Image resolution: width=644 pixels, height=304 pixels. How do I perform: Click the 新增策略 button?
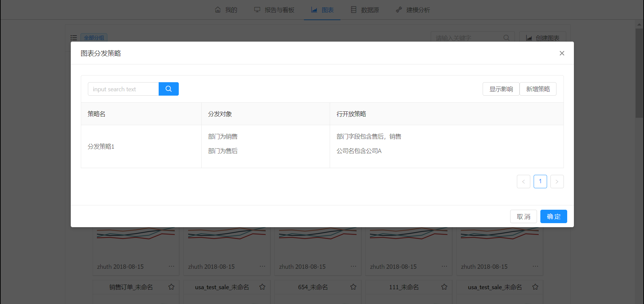point(538,89)
